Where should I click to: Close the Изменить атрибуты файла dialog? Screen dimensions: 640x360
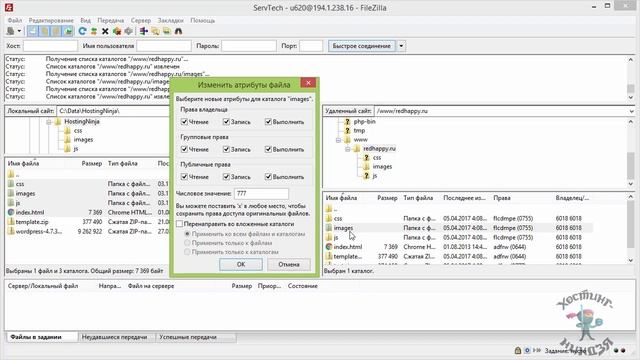[308, 83]
